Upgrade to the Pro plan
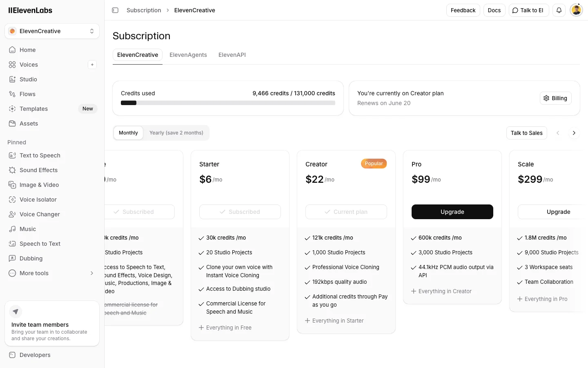This screenshot has height=368, width=588. pos(452,212)
